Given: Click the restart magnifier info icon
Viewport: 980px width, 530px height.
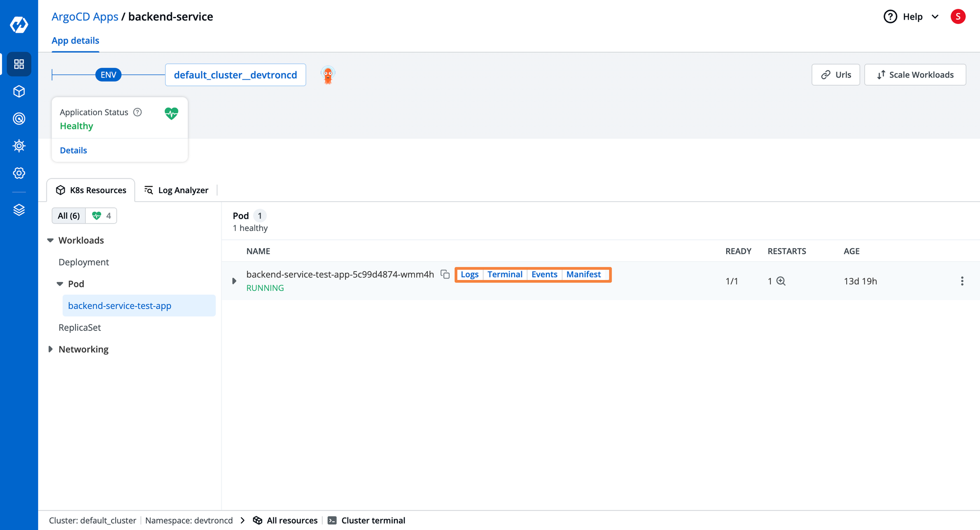Looking at the screenshot, I should click(x=781, y=280).
